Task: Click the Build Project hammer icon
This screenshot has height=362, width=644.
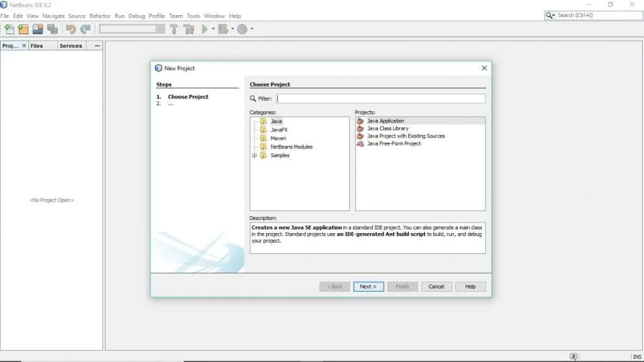Action: 174,29
